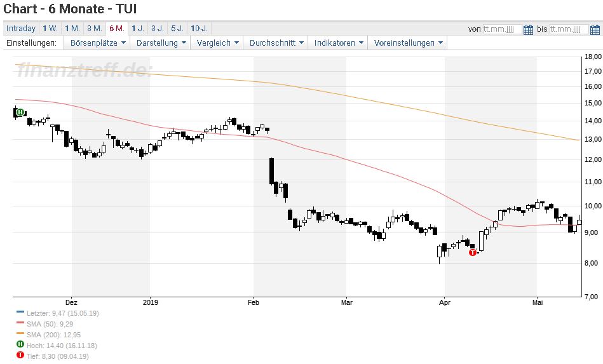
Task: Select the 10 J. time range tab
Action: (200, 29)
